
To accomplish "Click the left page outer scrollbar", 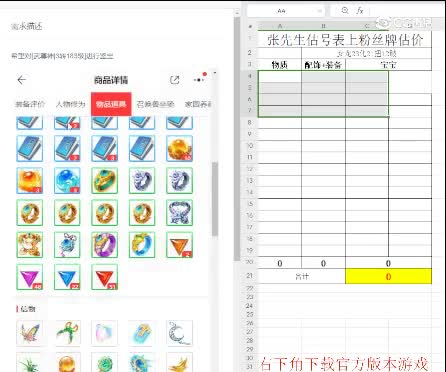I will pos(237,138).
